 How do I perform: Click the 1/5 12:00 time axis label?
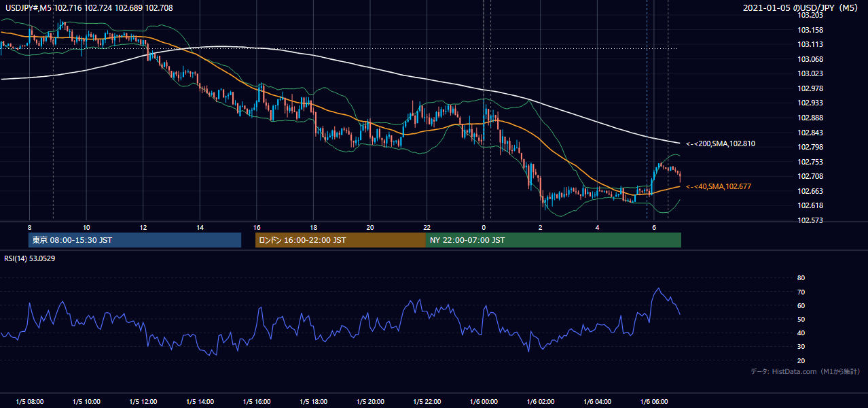coord(143,402)
